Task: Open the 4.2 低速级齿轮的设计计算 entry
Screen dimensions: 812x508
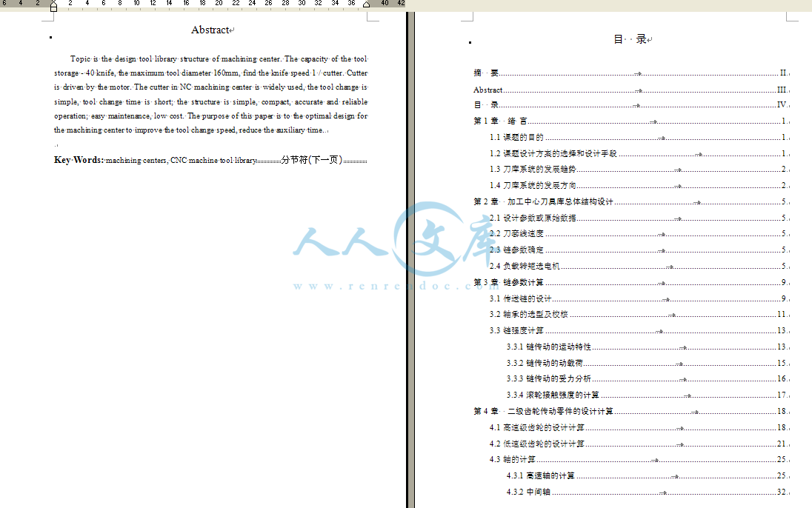Action: click(639, 444)
